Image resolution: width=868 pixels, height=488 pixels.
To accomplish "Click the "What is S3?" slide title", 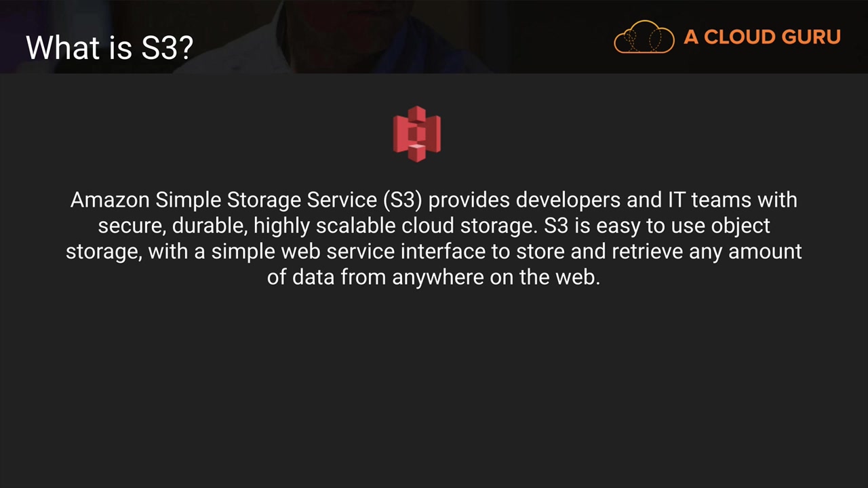I will (110, 48).
